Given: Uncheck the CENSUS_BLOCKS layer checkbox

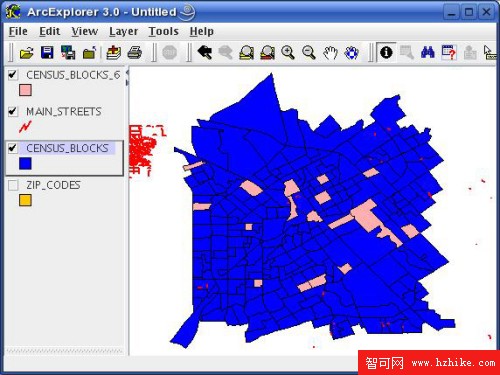Looking at the screenshot, I should 13,148.
